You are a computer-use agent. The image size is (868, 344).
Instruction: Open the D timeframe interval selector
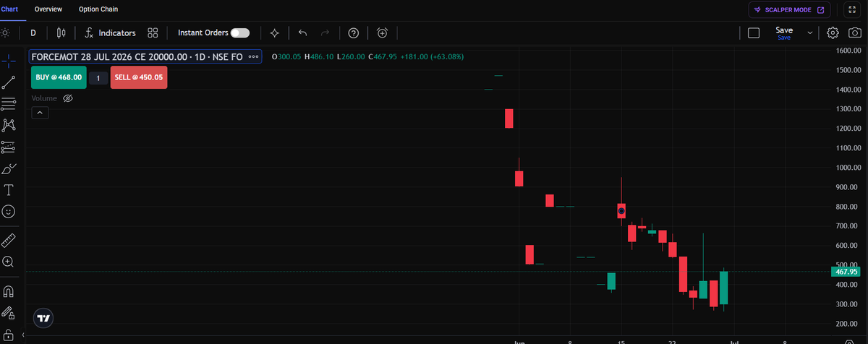[x=33, y=33]
